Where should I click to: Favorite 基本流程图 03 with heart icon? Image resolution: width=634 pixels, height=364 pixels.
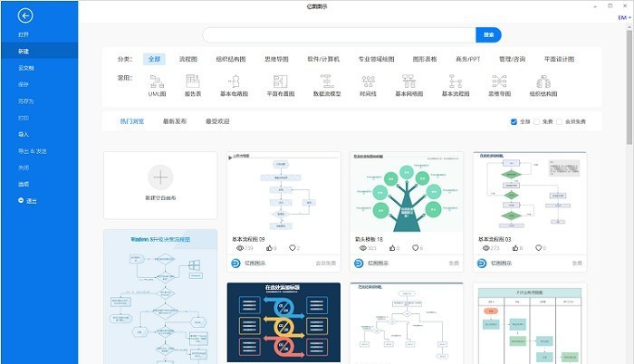538,248
